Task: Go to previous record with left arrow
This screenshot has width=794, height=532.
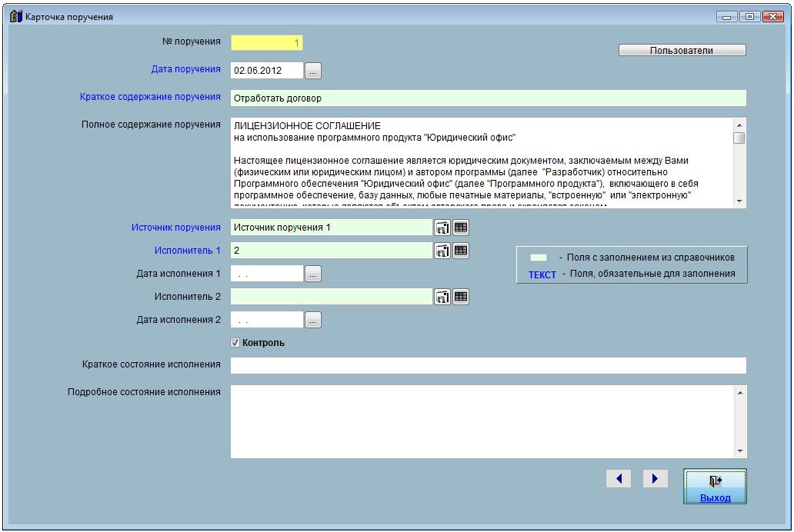Action: tap(619, 479)
